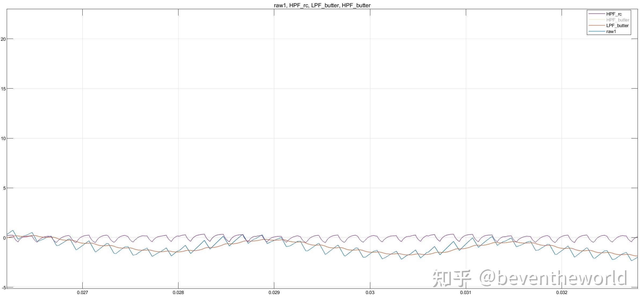Click the faded HPF_butter legend line sample
The width and height of the screenshot is (644, 304).
[x=597, y=20]
